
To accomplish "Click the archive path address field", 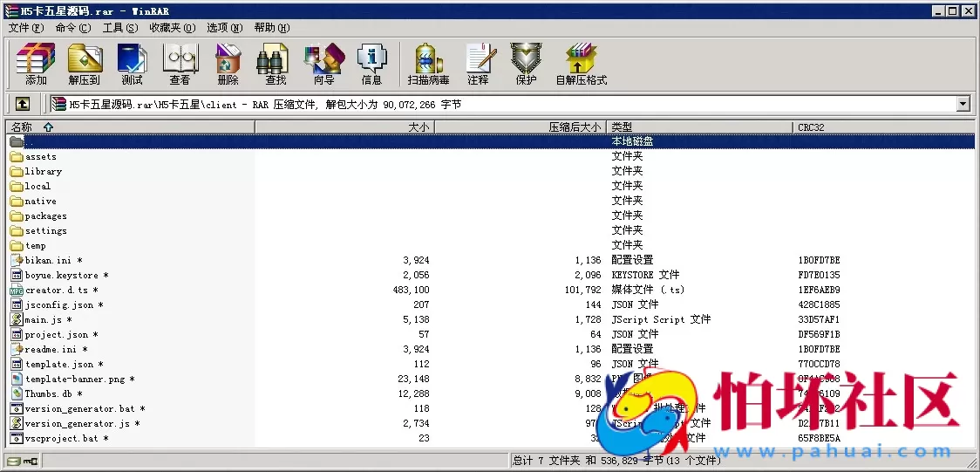I will (x=502, y=105).
